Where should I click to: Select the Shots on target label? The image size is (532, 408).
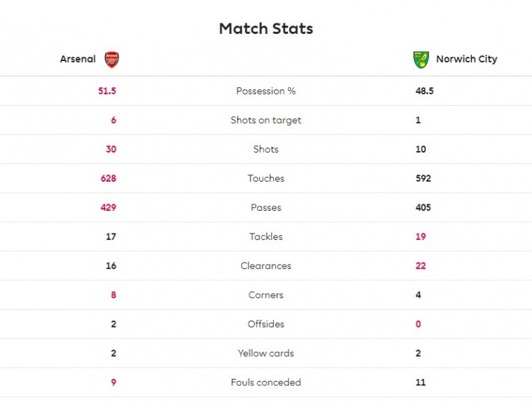266,121
